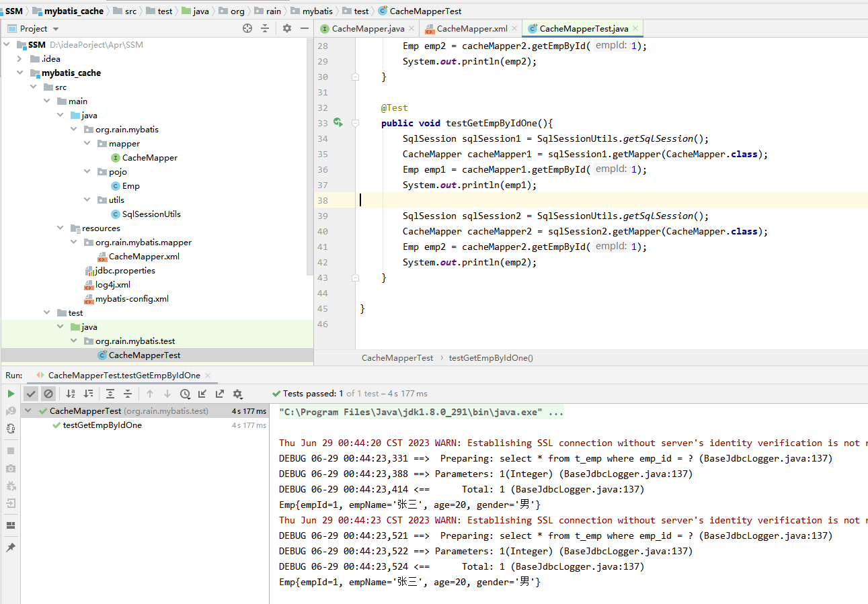This screenshot has width=868, height=604.
Task: Click the Toggle auto-test icon
Action: [x=11, y=429]
